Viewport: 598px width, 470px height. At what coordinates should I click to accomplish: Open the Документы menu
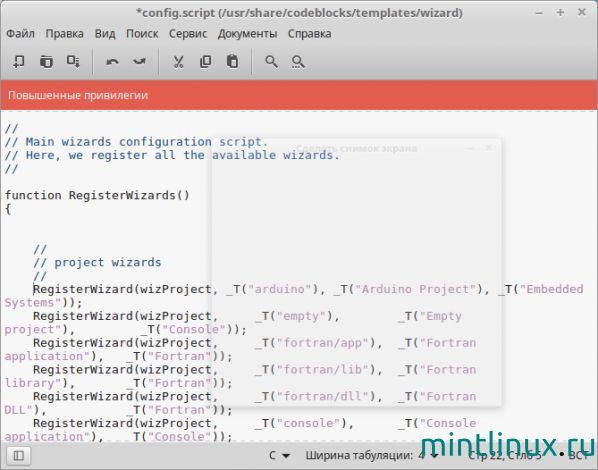[x=248, y=34]
